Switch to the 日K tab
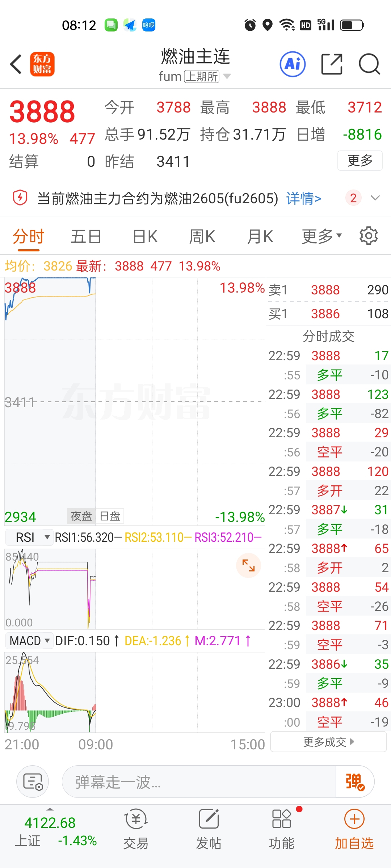Viewport: 391px width, 868px height. (x=145, y=237)
